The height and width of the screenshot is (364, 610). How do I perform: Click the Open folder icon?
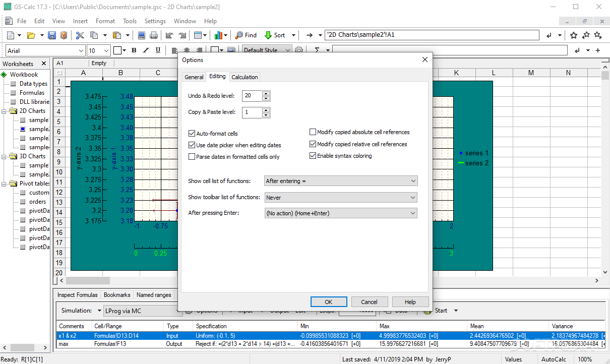pos(31,35)
